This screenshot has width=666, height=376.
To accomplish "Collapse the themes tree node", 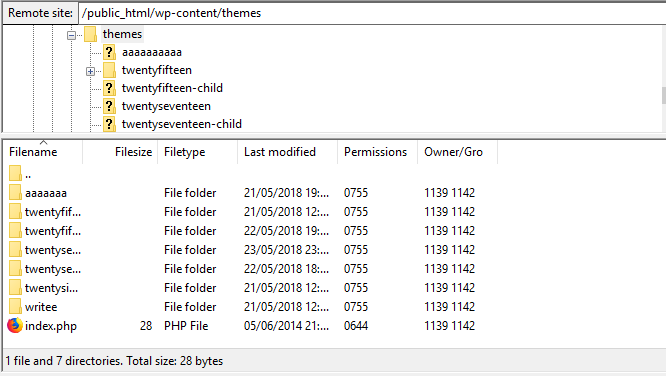I will (71, 35).
